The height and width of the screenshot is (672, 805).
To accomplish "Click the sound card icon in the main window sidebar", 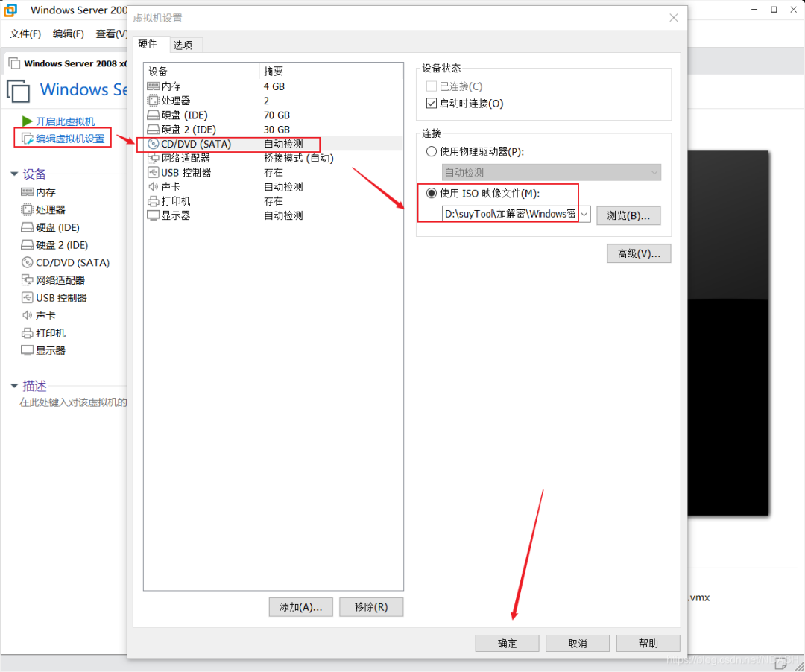I will coord(28,315).
